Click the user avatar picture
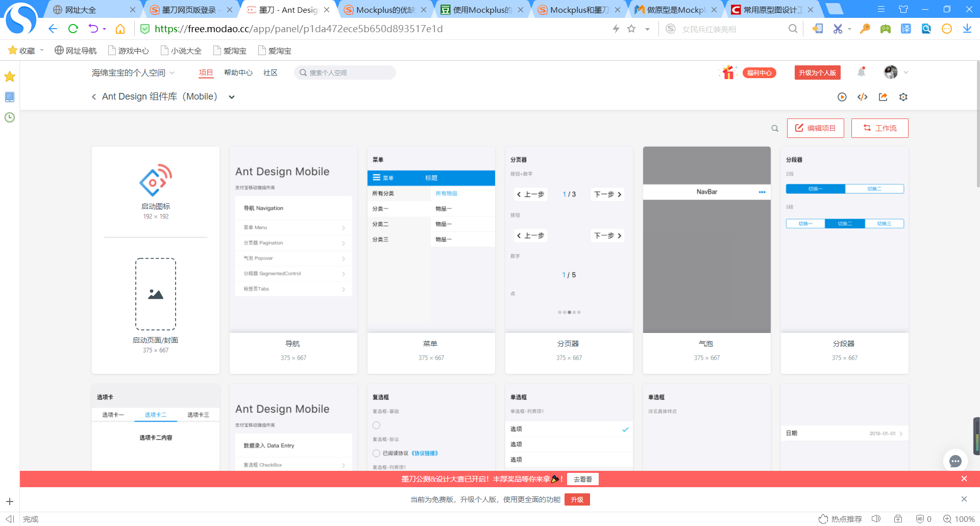 tap(891, 72)
